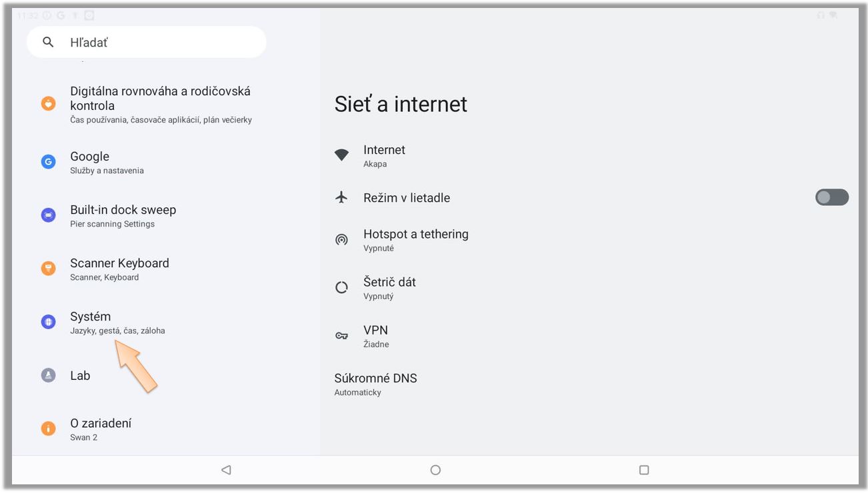868x493 pixels.
Task: Click the VPN key icon
Action: (x=341, y=336)
